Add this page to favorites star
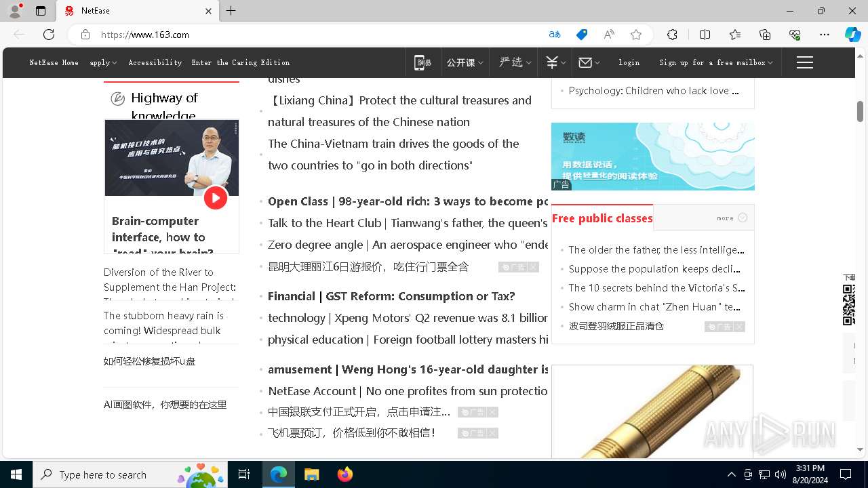This screenshot has width=868, height=488. click(636, 35)
